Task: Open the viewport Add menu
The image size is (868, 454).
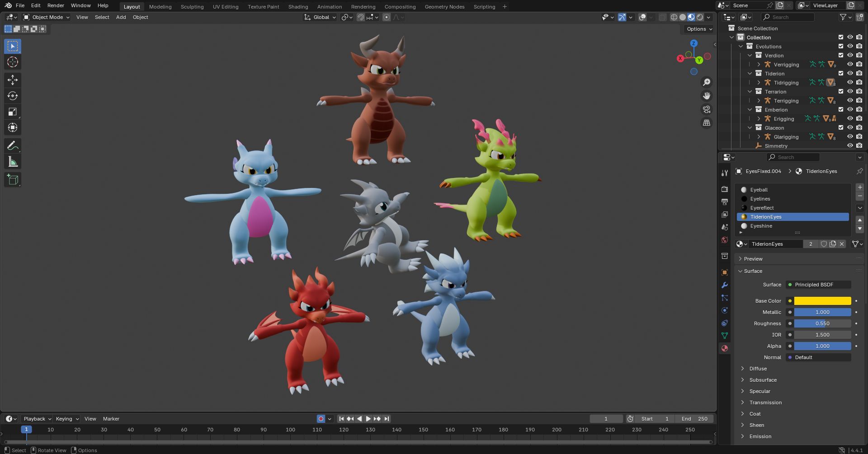Action: click(x=121, y=17)
